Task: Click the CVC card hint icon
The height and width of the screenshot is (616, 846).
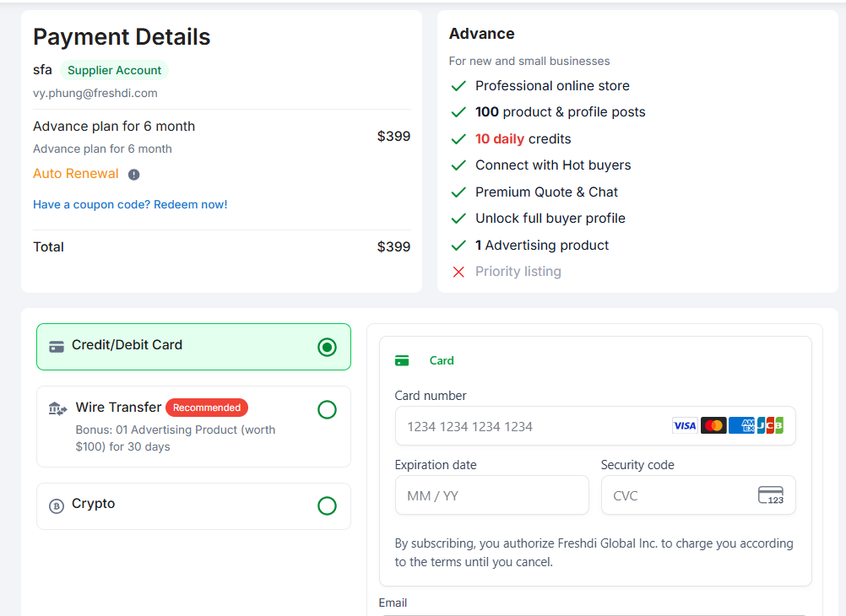Action: (x=770, y=495)
